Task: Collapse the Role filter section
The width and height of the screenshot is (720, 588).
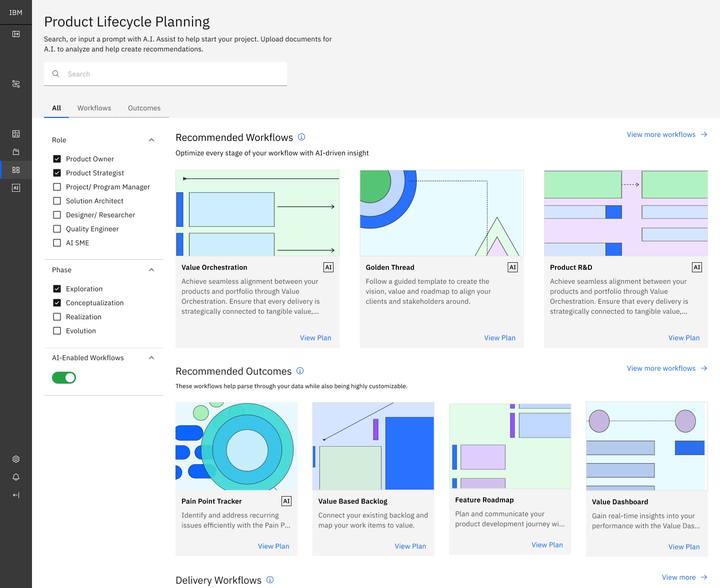Action: pyautogui.click(x=151, y=140)
